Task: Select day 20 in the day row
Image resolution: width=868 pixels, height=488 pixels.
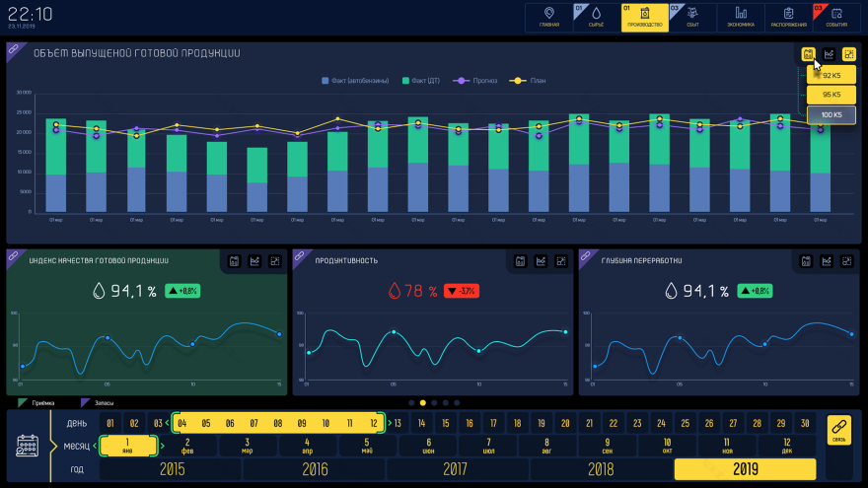Action: point(565,423)
